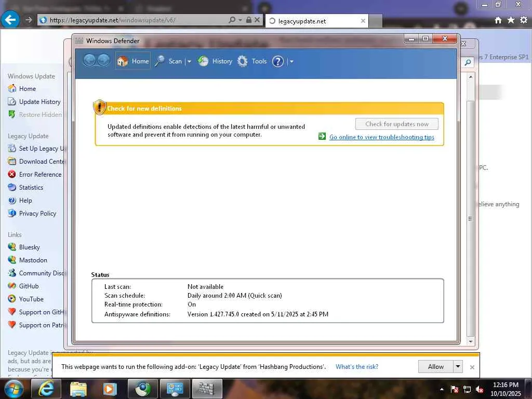Open the taskbar clock showing 12:16 PM

pos(506,389)
